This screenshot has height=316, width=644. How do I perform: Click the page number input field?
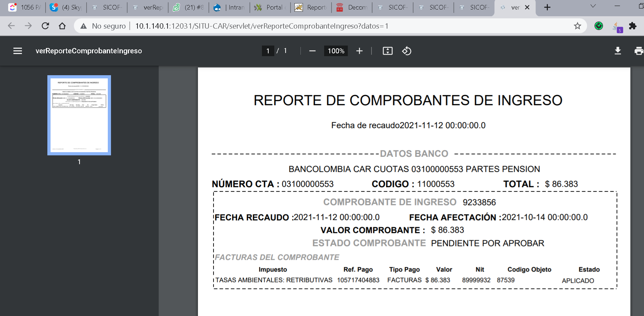268,51
